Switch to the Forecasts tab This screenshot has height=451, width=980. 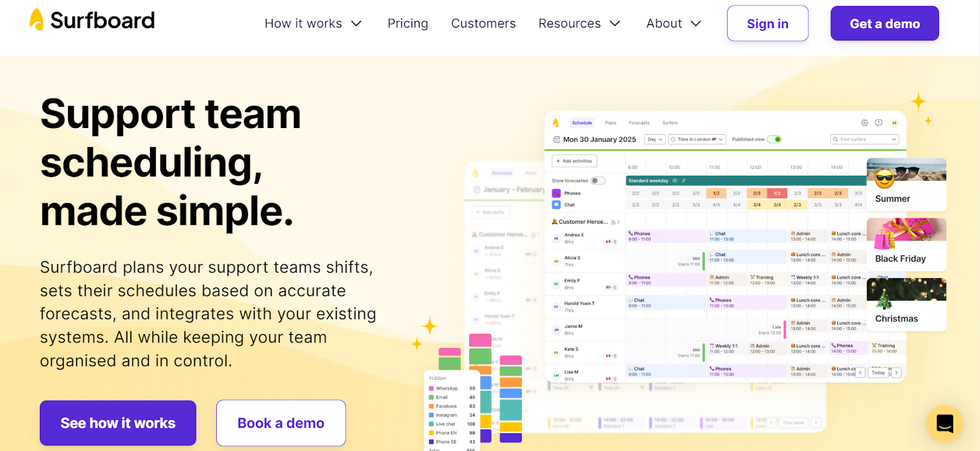(x=639, y=123)
